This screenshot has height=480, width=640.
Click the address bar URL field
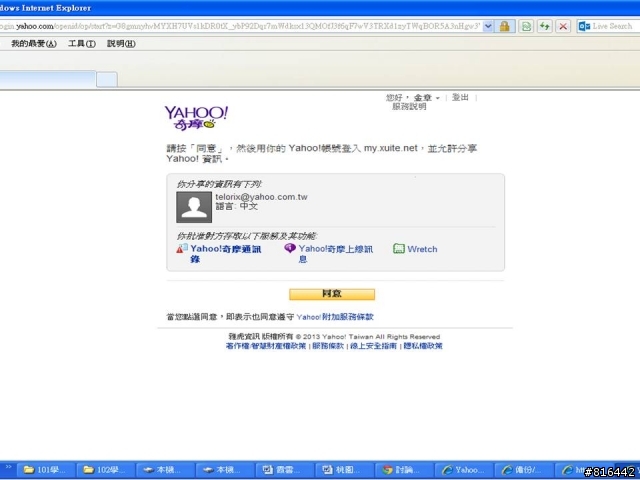pyautogui.click(x=240, y=27)
